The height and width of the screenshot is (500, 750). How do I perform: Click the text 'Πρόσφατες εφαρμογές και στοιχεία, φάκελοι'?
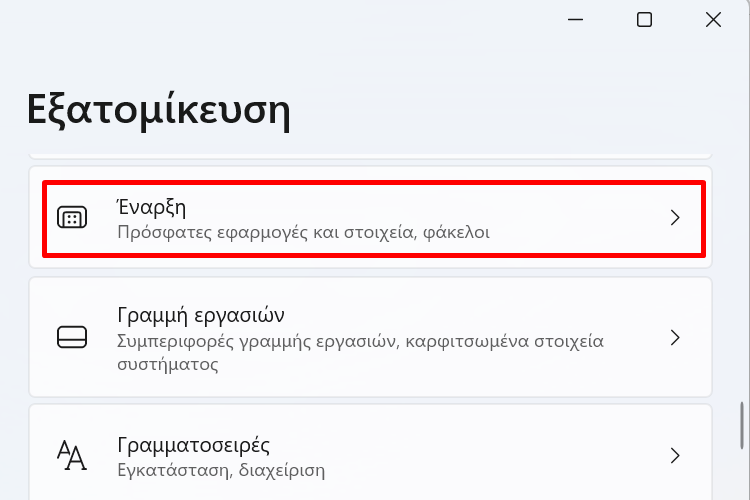pyautogui.click(x=303, y=232)
